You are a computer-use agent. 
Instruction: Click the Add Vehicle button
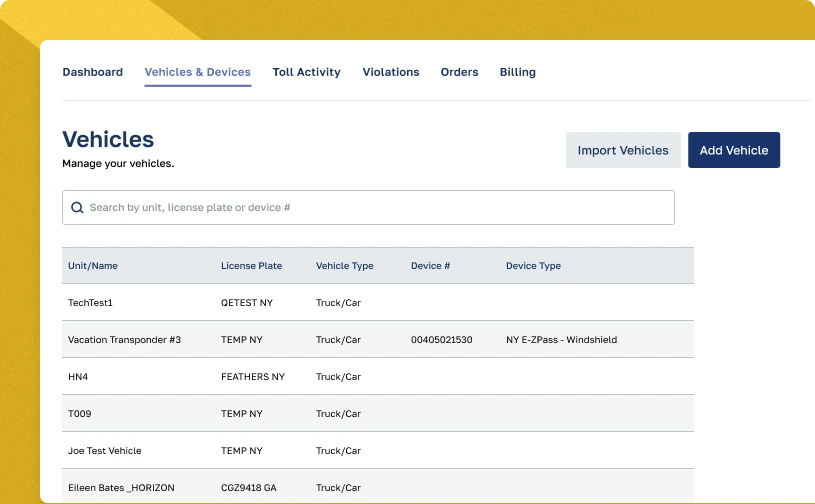pyautogui.click(x=733, y=150)
